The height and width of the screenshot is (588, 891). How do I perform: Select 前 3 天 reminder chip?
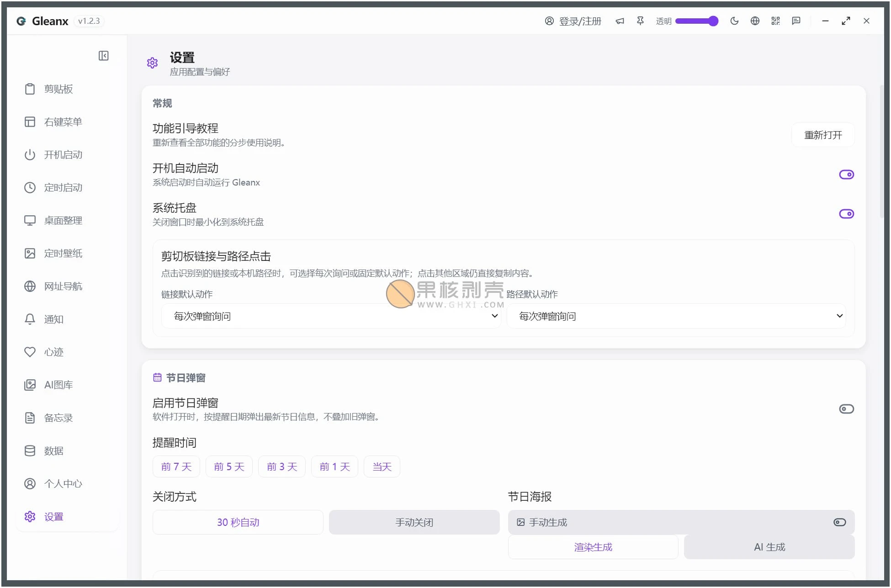[x=282, y=466]
